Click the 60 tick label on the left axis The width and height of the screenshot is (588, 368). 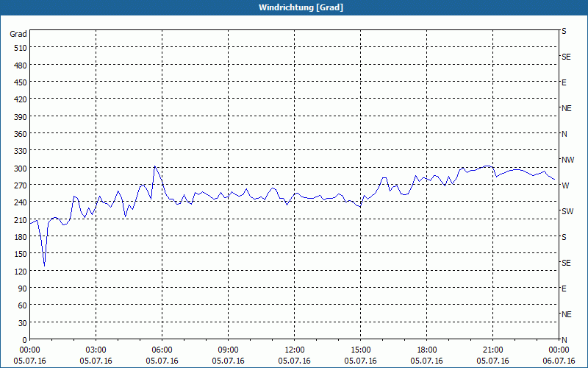point(23,305)
